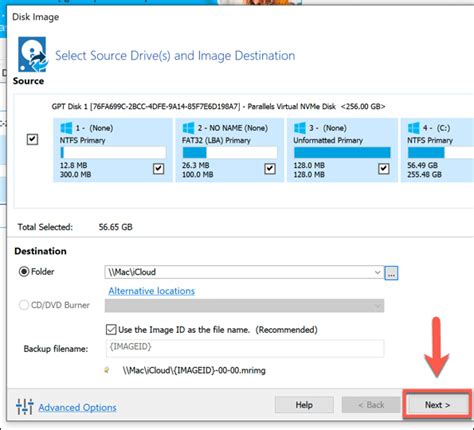Browse for folder with the ellipsis button

[391, 273]
